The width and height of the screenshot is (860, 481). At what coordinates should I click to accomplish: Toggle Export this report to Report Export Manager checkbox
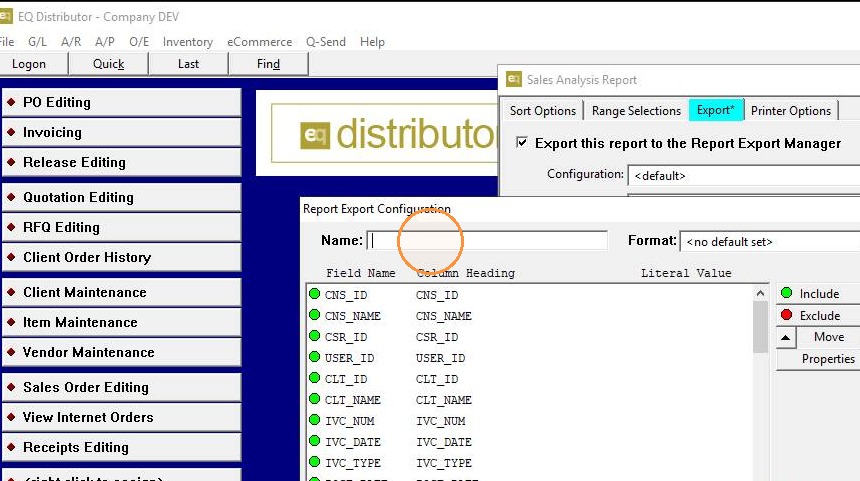pos(522,143)
